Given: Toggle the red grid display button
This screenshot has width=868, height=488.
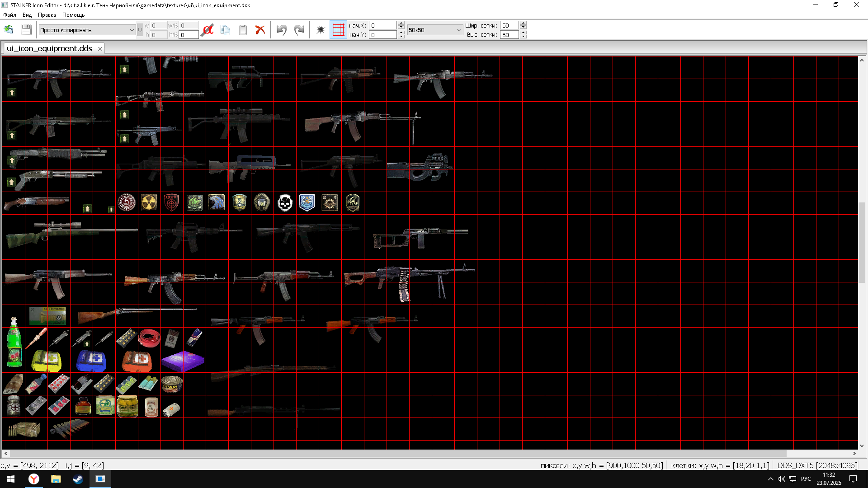Looking at the screenshot, I should click(338, 30).
